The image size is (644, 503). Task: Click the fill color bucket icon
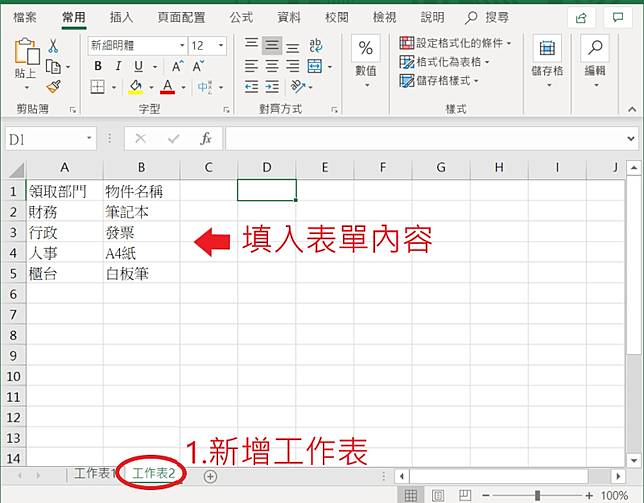point(136,87)
